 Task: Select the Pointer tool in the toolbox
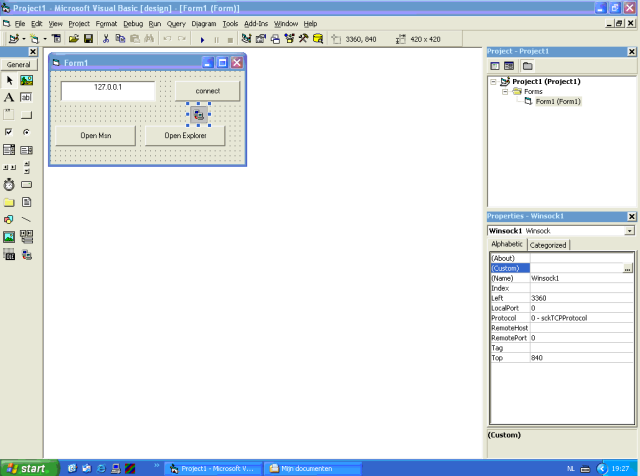pos(9,80)
